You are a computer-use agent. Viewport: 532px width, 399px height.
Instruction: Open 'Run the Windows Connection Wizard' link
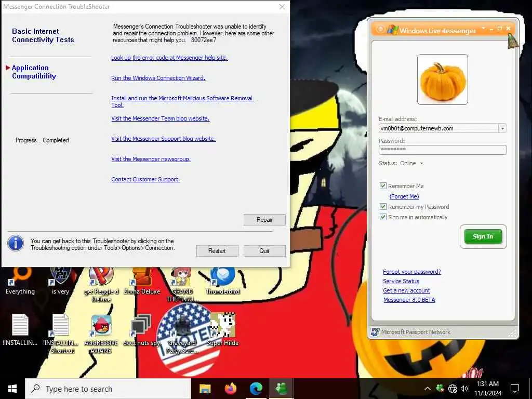click(x=158, y=78)
